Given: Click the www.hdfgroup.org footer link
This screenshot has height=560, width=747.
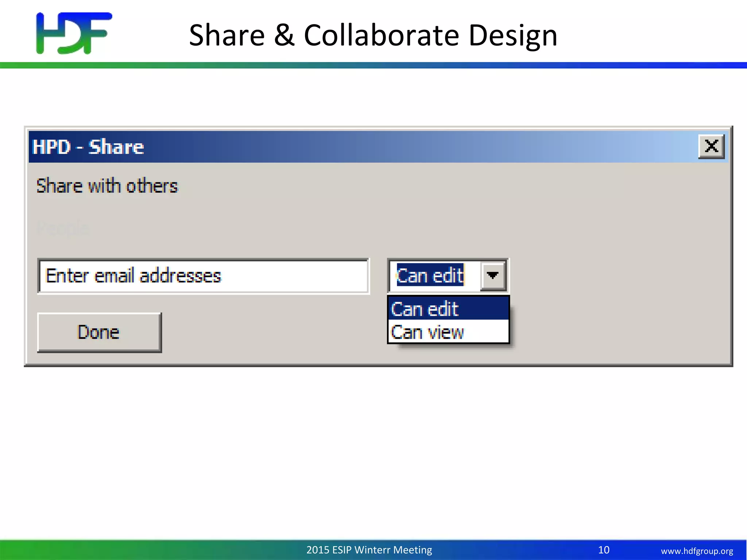Looking at the screenshot, I should point(697,551).
